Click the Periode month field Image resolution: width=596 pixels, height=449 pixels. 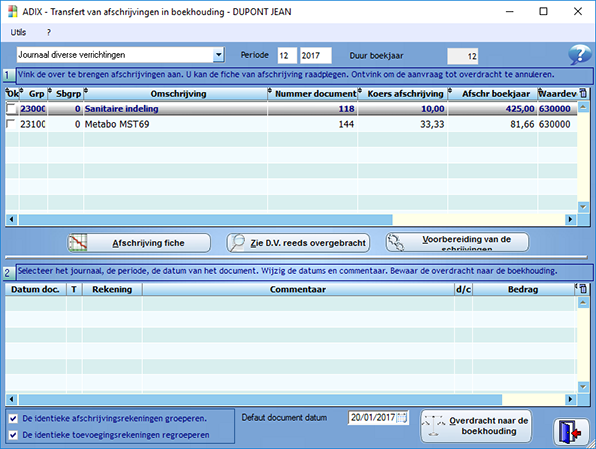(287, 56)
